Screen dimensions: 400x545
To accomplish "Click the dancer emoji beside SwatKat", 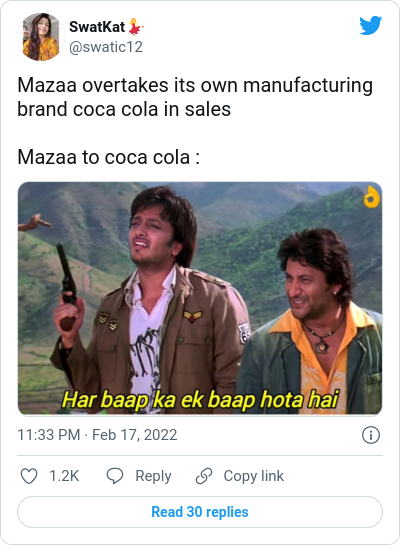I will point(135,27).
